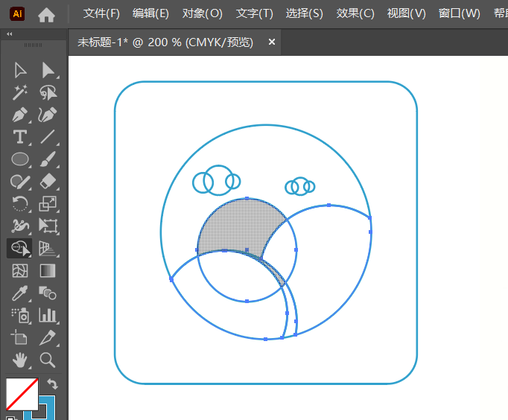Screen dimensions: 508x420
Task: Select the Free Transform tool
Action: tap(48, 226)
